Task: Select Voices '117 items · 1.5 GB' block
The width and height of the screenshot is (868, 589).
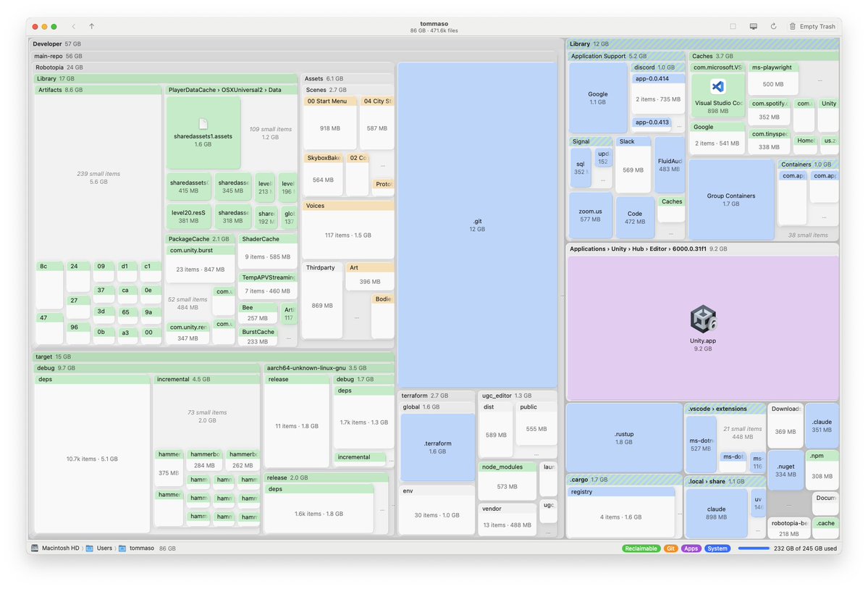Action: pos(348,230)
